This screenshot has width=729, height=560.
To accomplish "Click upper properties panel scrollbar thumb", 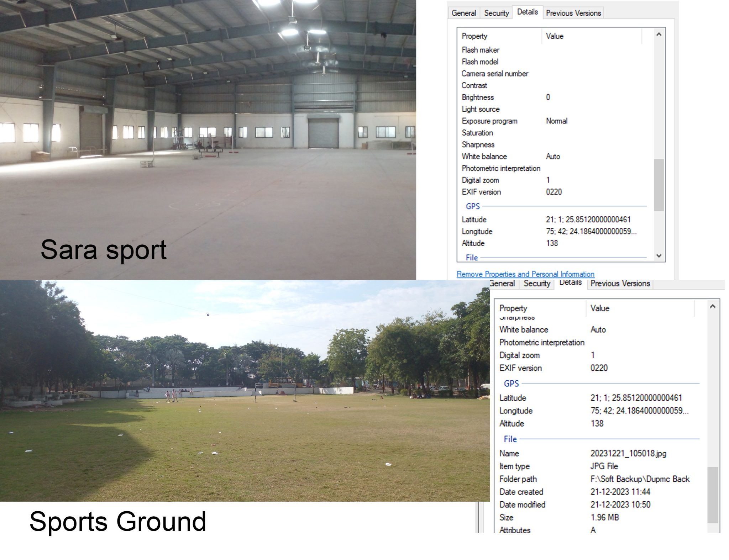I will coord(659,185).
